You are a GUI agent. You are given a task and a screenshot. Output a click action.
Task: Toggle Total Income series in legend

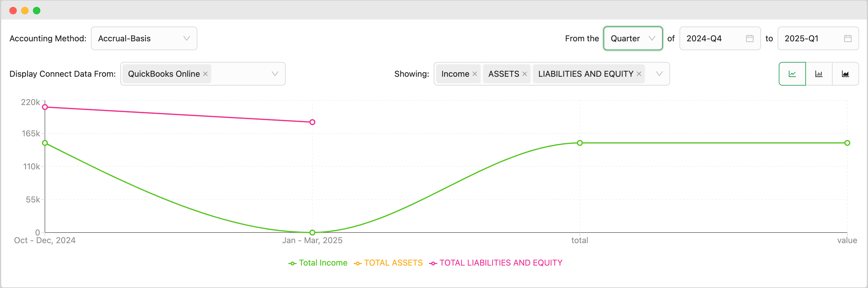[x=318, y=263]
